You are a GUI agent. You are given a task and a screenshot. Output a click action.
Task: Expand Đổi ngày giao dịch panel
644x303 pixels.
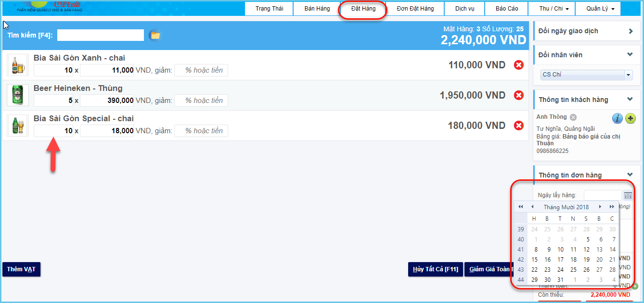pos(631,31)
